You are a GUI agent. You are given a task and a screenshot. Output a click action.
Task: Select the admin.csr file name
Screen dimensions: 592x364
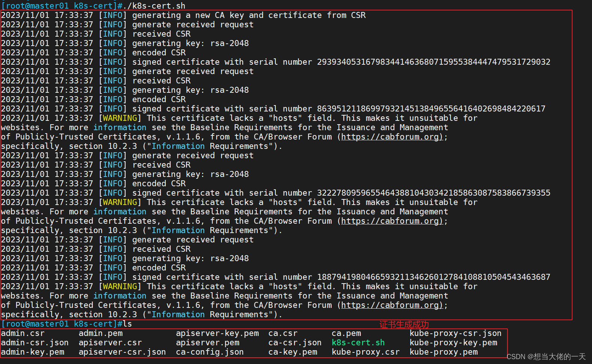coord(23,333)
